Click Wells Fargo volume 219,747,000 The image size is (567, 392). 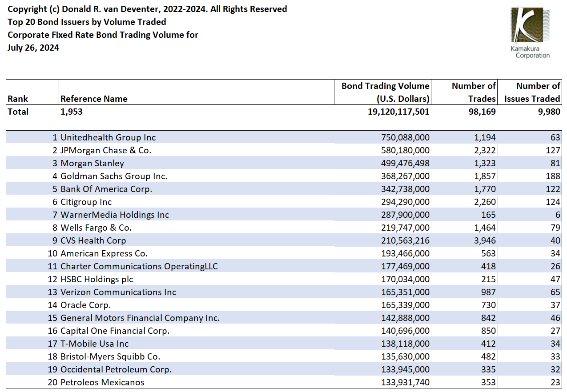[x=406, y=228]
